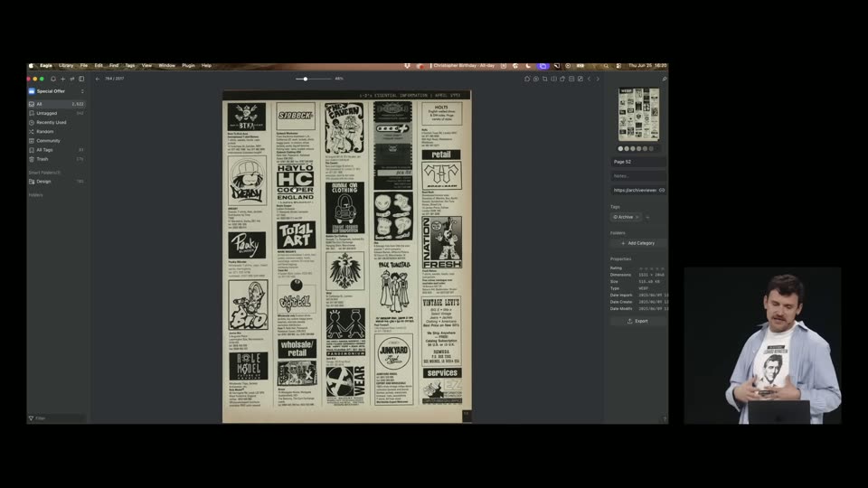Click the Filter field at sidebar bottom

tap(56, 418)
